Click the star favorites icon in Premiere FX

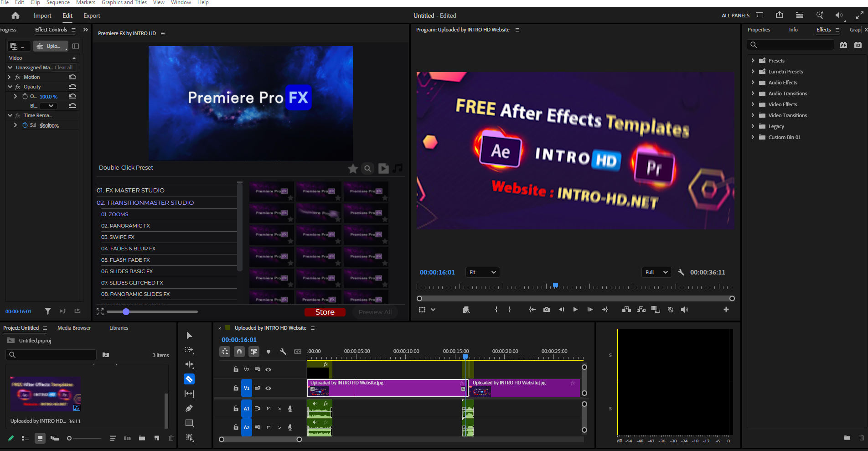point(353,169)
